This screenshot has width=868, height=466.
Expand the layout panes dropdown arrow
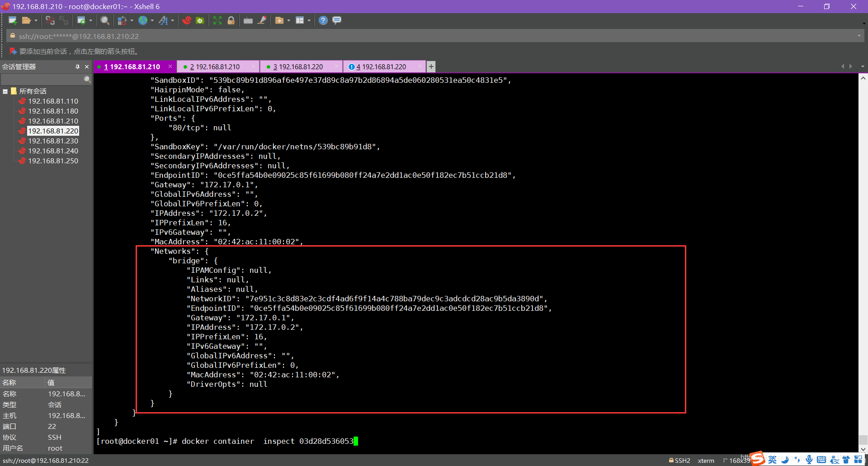point(309,20)
